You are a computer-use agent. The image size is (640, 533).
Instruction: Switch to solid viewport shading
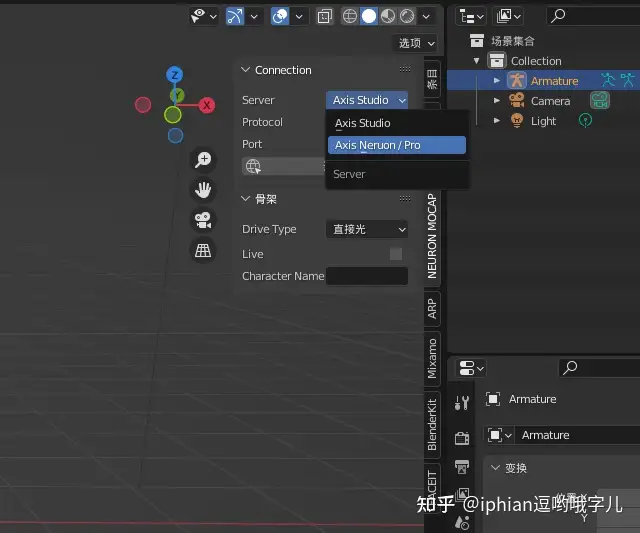pyautogui.click(x=369, y=16)
